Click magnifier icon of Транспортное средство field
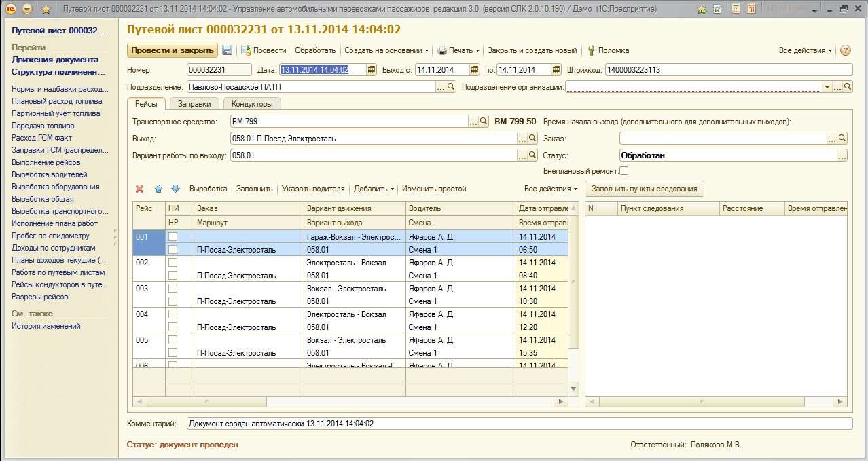 [x=484, y=122]
